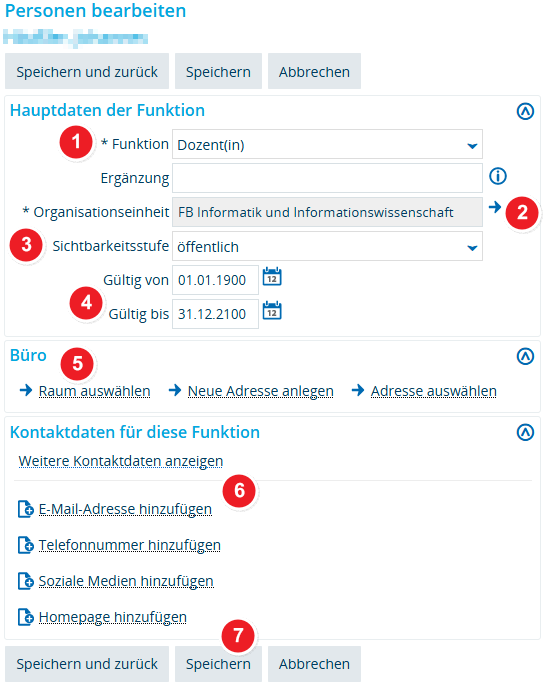This screenshot has height=687, width=549.
Task: Open calendar picker for Gültig bis
Action: [x=272, y=311]
